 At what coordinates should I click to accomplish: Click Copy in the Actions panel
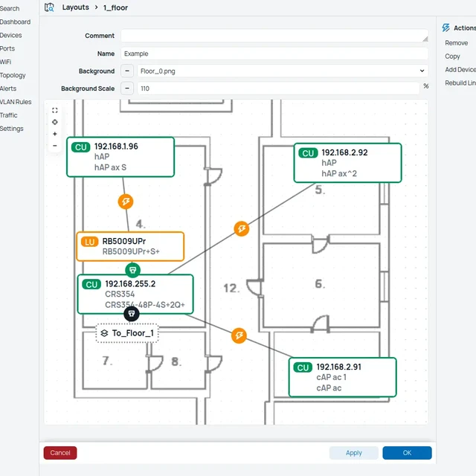(x=452, y=57)
